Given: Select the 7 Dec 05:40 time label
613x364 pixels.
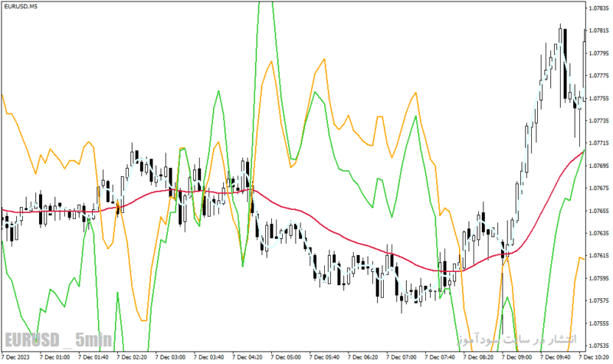Looking at the screenshot, I should (x=324, y=357).
